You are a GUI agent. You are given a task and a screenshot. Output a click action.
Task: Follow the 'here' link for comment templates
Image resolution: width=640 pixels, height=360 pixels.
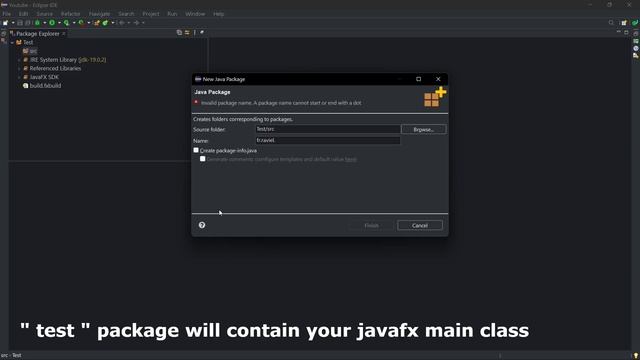pos(351,159)
